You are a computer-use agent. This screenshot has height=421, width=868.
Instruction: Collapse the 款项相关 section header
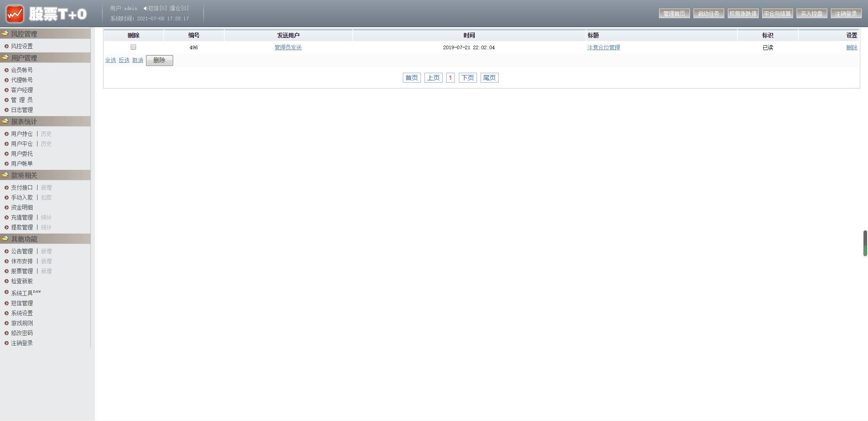(45, 175)
